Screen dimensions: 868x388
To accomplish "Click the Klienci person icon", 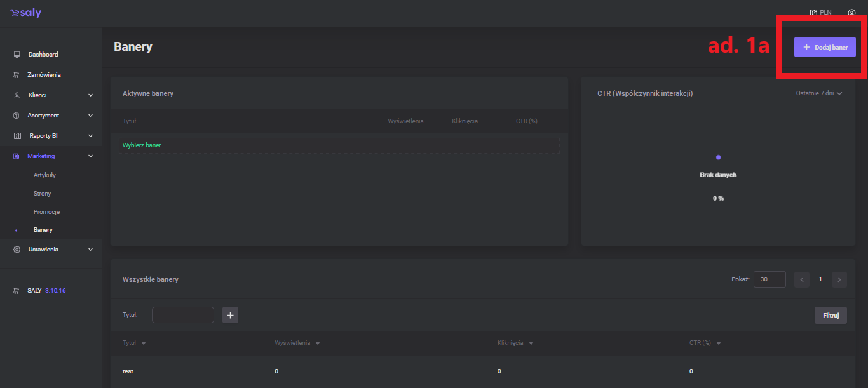I will click(17, 95).
